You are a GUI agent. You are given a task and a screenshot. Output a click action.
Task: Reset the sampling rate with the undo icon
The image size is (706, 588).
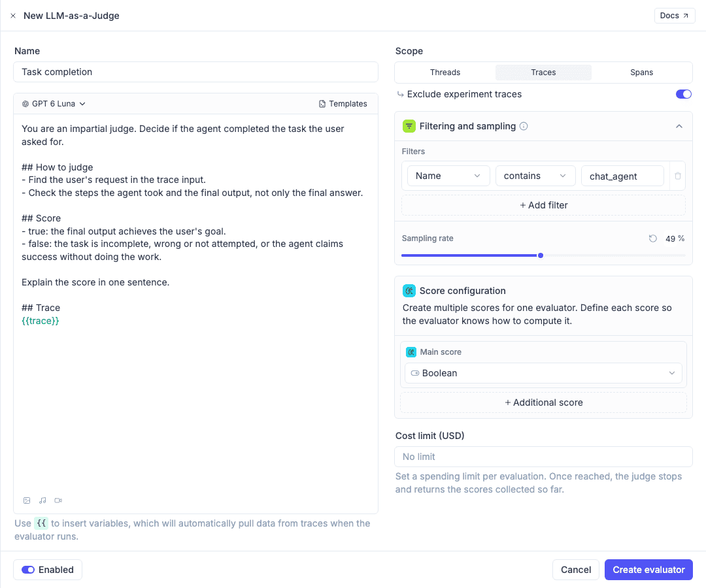653,238
